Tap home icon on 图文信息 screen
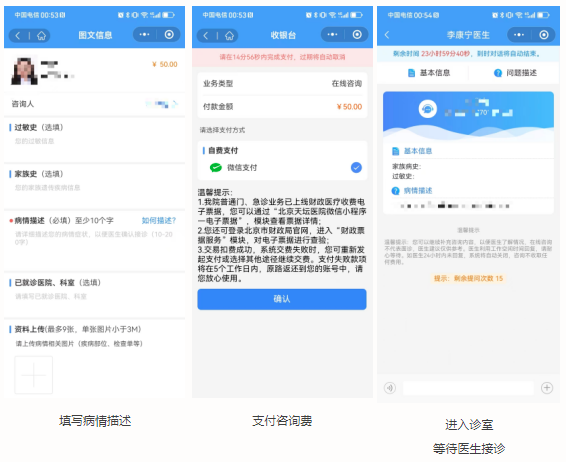 pyautogui.click(x=42, y=35)
